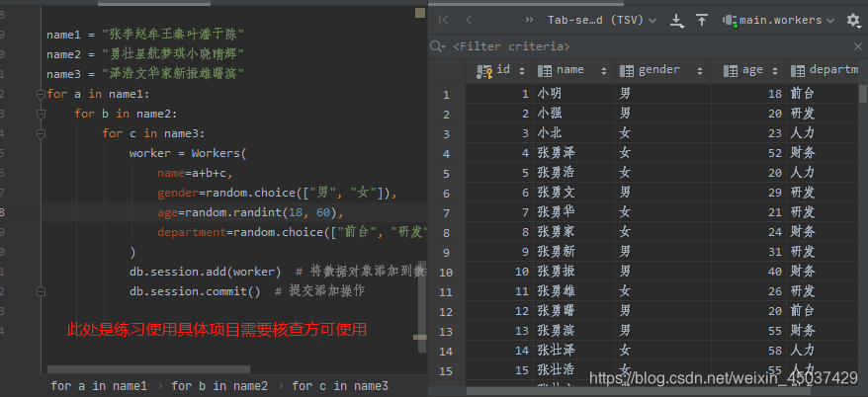This screenshot has height=397, width=868.
Task: Click the name column header
Action: [574, 71]
